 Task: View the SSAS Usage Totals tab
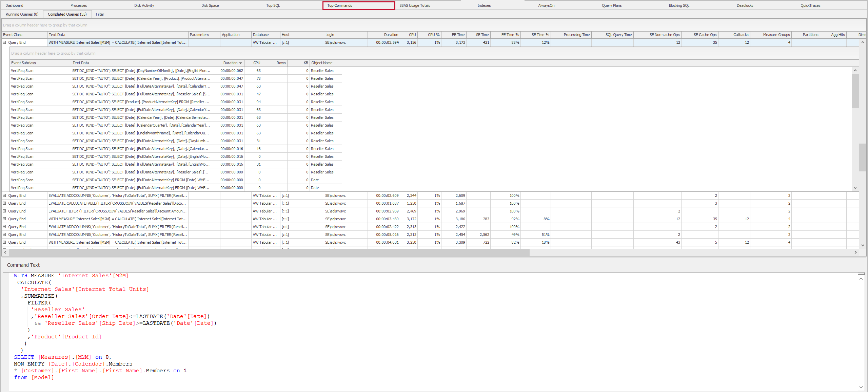click(x=414, y=5)
